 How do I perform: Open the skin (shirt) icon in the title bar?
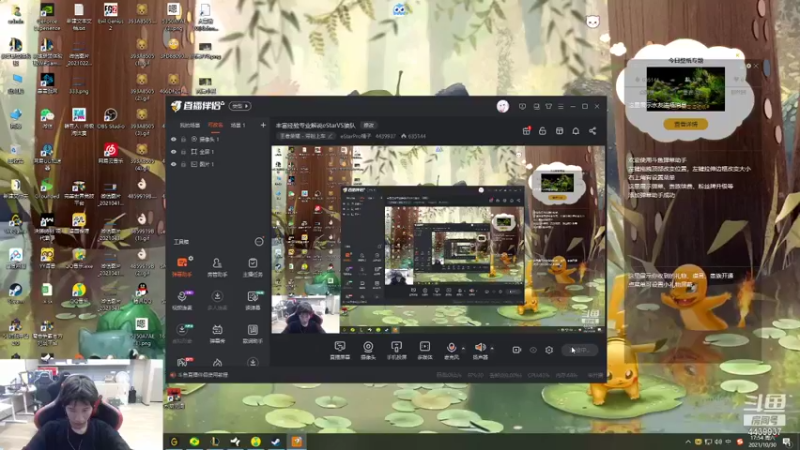(548, 107)
